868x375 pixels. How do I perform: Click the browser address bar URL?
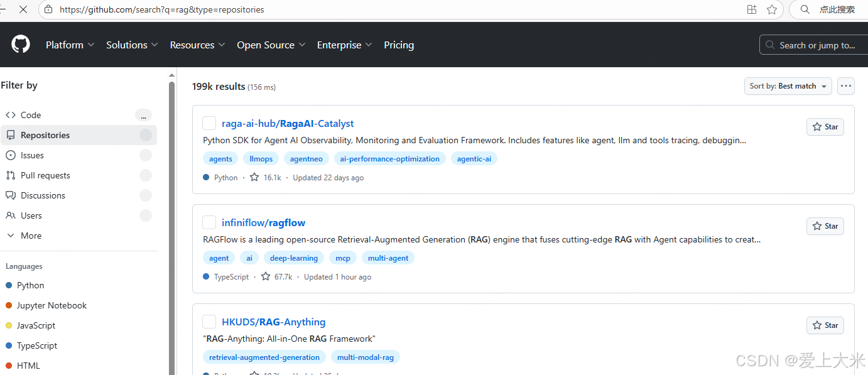[x=162, y=9]
